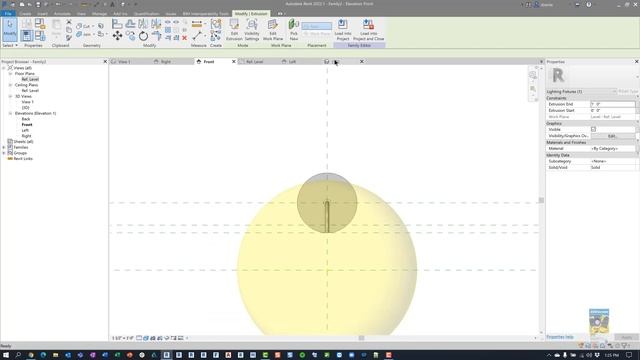The height and width of the screenshot is (360, 640).
Task: Click the Copy tool in Modify panel
Action: pos(130,36)
